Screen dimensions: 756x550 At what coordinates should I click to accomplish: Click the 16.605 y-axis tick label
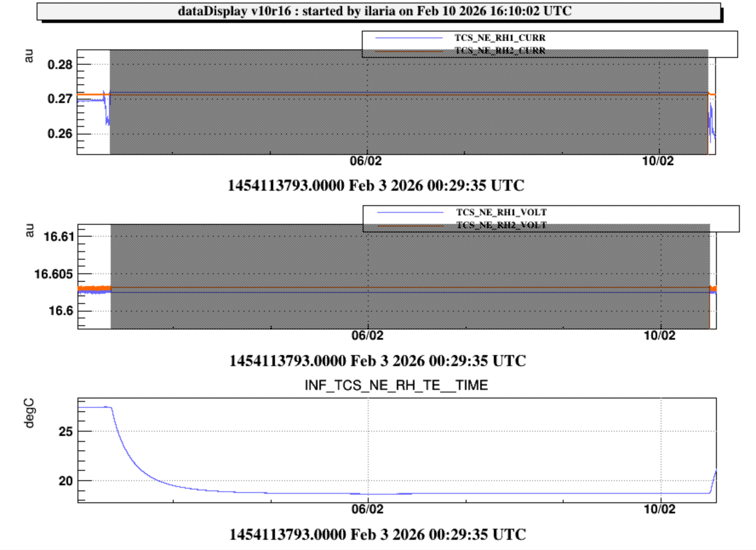pyautogui.click(x=54, y=274)
